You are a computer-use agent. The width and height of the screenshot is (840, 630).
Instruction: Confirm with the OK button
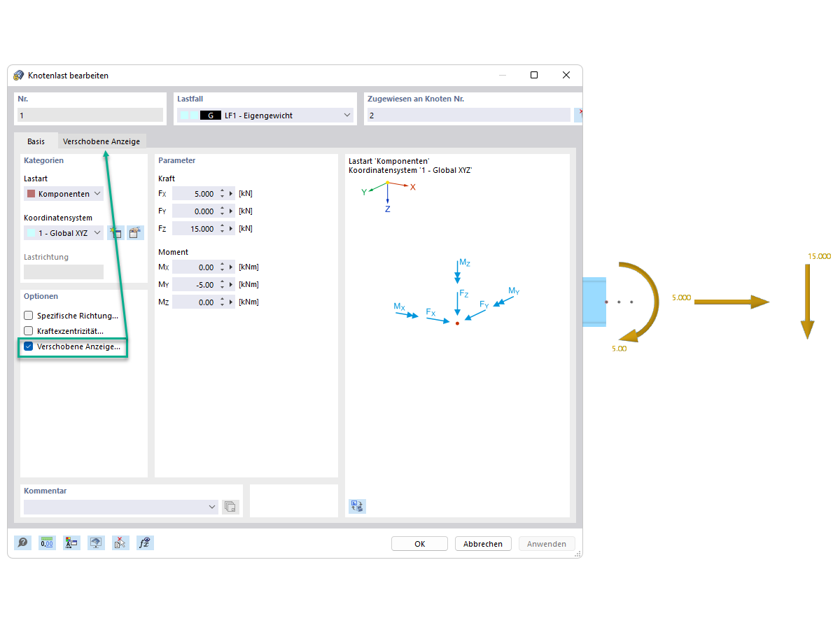[x=419, y=544]
